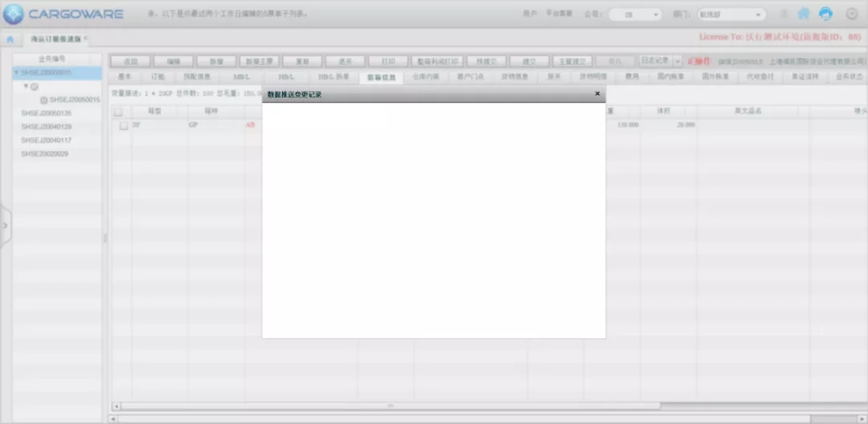Close the 数据推送变更记录 dialog

pos(596,94)
